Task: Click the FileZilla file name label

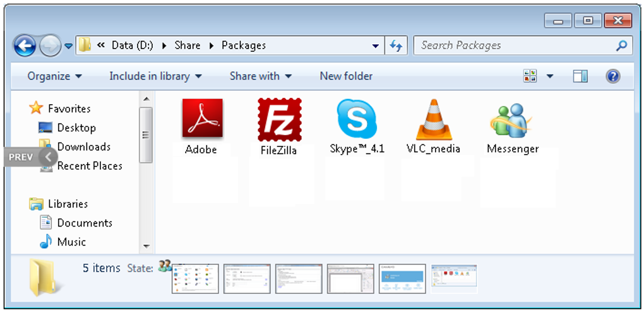Action: pos(278,150)
